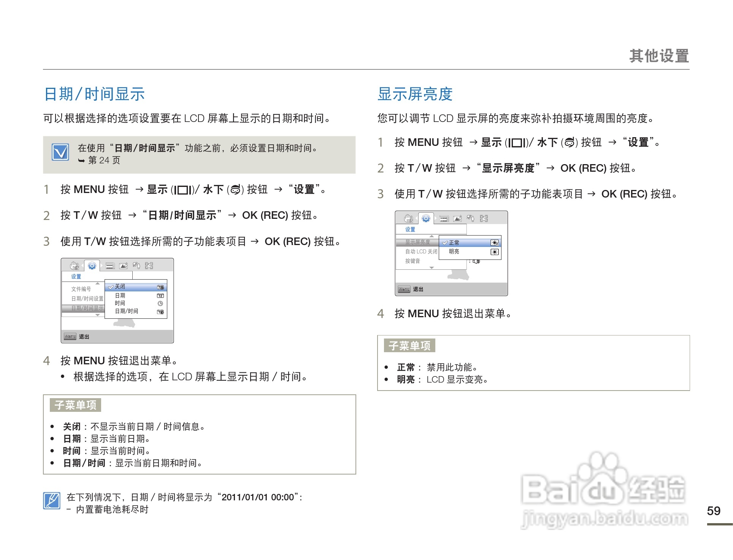The image size is (733, 560).
Task: Click the 子菜单项 label under brightness section
Action: coord(409,346)
